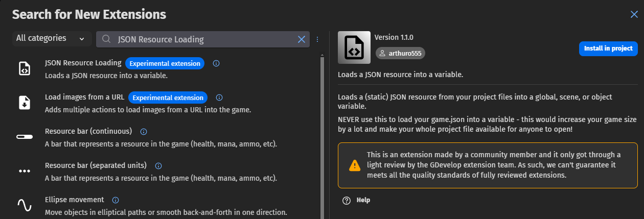Click the extension list scrollbar

(x=322, y=137)
